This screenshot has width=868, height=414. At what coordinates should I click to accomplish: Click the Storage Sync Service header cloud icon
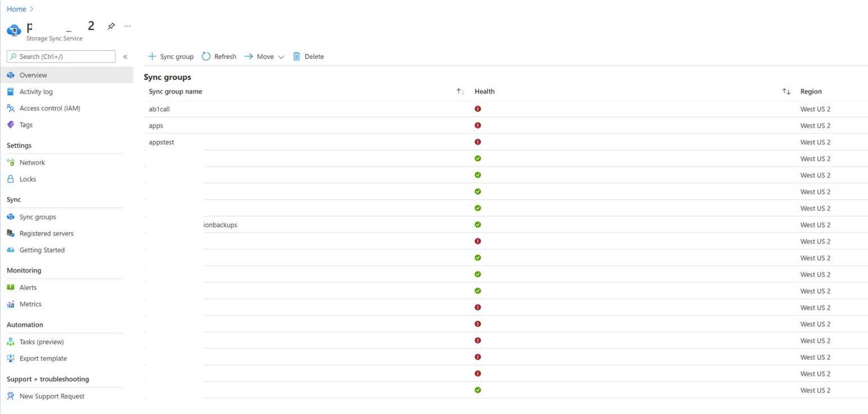pyautogui.click(x=14, y=30)
